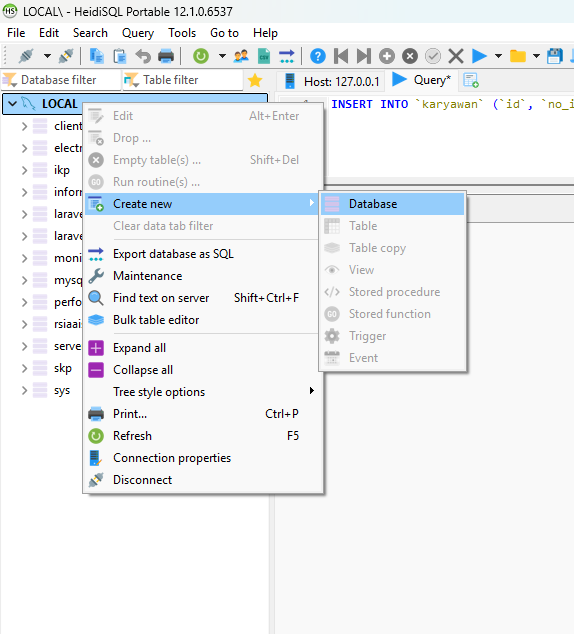
Task: Click the blue Help toolbar icon
Action: coord(318,56)
